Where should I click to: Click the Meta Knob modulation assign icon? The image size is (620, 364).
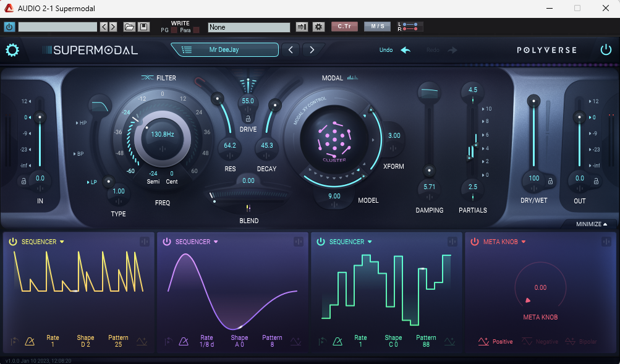pos(606,242)
